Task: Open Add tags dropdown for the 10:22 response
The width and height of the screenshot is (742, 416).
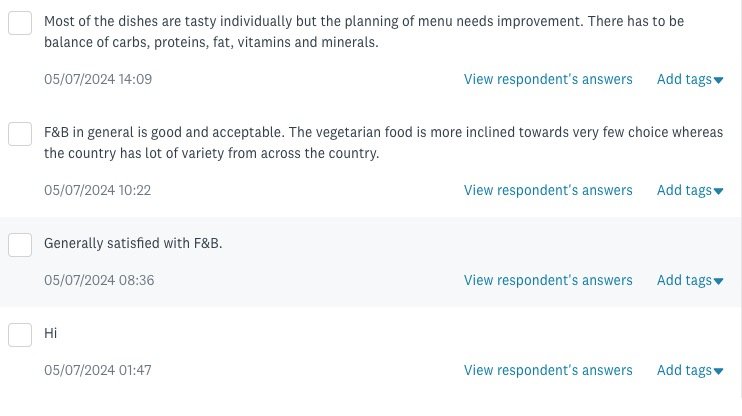Action: (x=689, y=190)
